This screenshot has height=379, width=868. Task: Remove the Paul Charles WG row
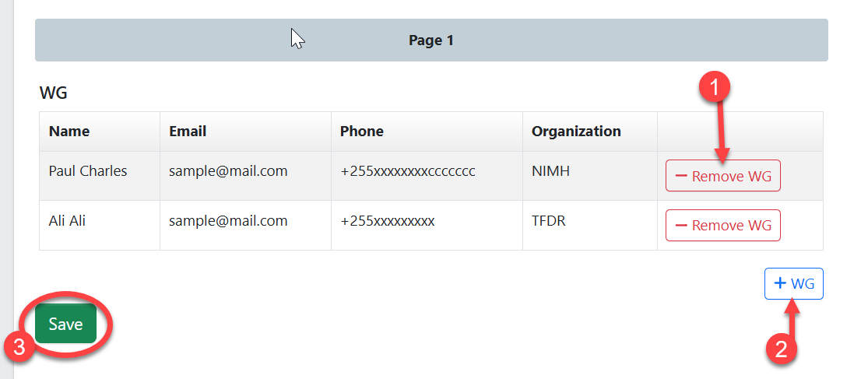tap(722, 176)
